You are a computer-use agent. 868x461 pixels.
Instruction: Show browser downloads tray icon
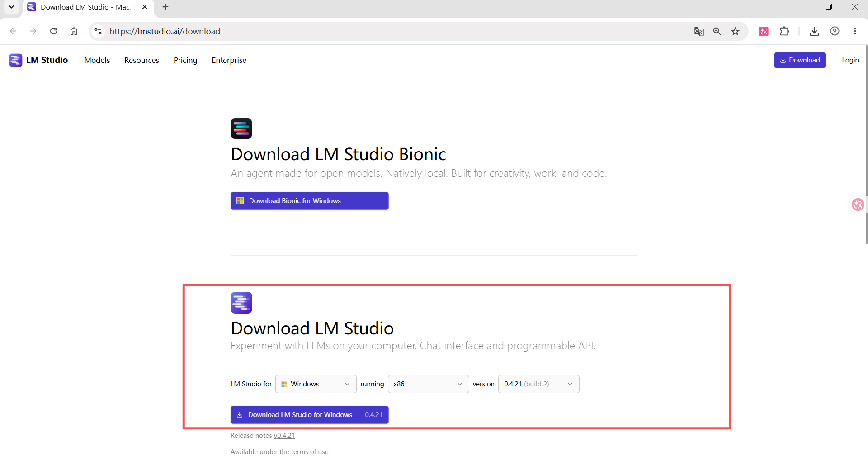point(814,31)
